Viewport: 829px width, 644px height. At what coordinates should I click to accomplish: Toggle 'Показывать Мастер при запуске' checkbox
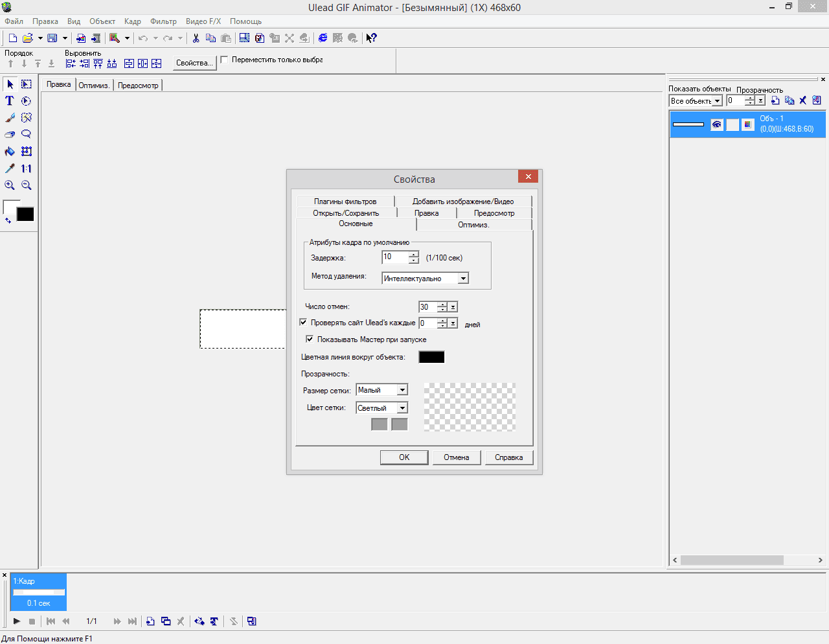[x=310, y=339]
